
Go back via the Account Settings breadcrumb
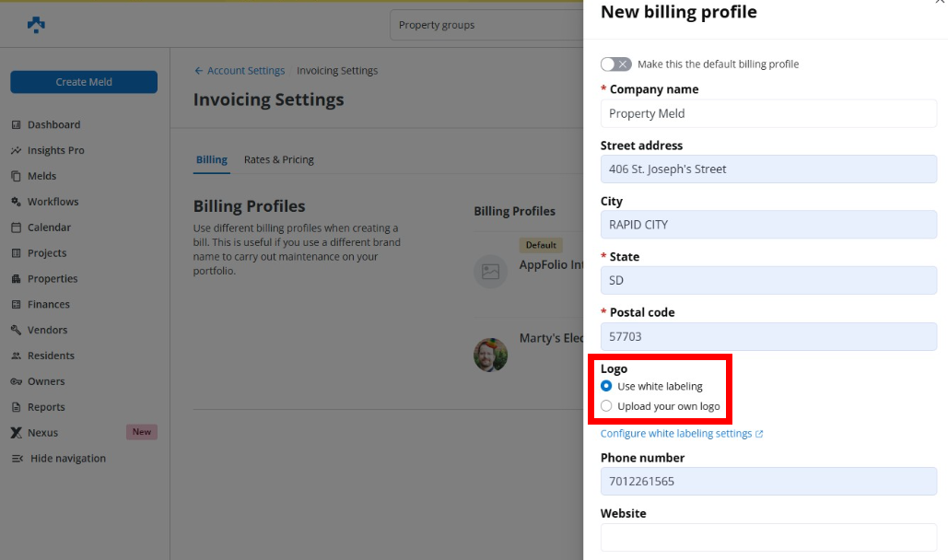click(x=245, y=71)
